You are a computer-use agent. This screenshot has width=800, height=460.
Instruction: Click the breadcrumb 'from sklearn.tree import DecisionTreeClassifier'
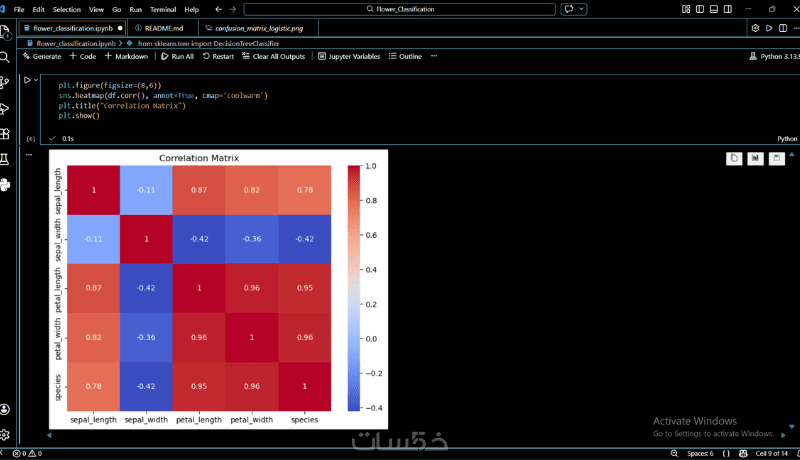(208, 43)
